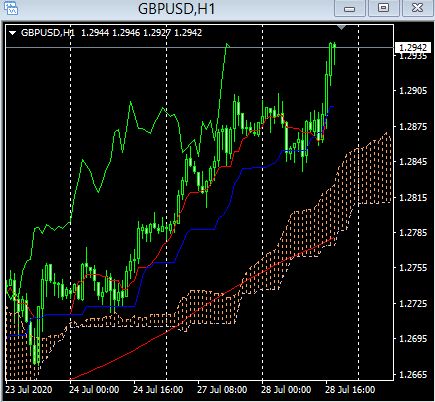Maximize the GBPUSD,H1 chart window

(383, 8)
